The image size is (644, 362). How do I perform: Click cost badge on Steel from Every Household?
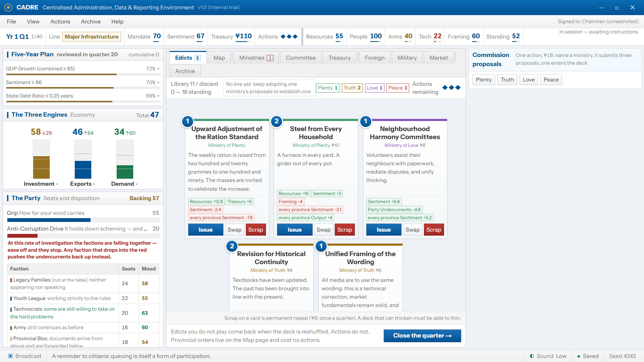276,121
